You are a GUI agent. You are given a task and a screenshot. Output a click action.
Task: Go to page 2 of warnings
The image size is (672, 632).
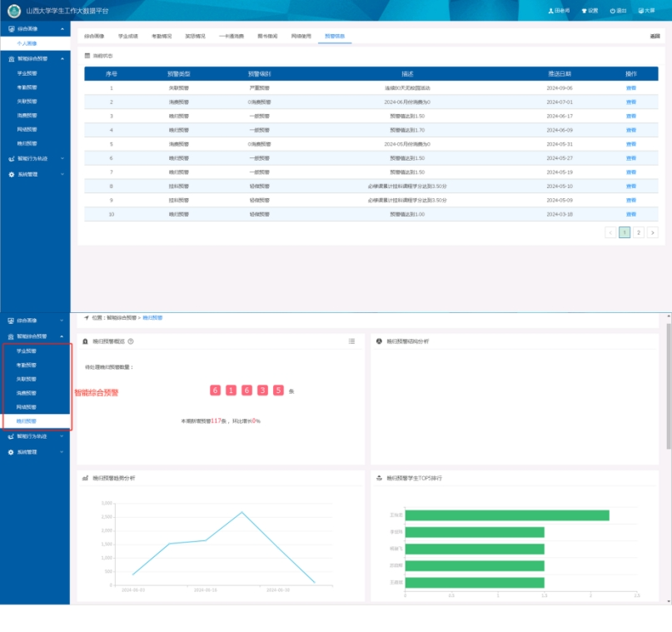[639, 232]
